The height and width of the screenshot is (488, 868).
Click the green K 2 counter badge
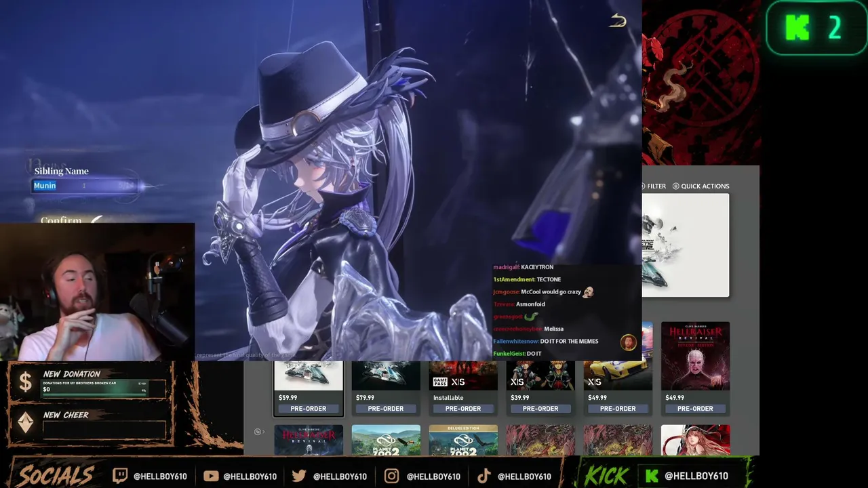pyautogui.click(x=816, y=28)
